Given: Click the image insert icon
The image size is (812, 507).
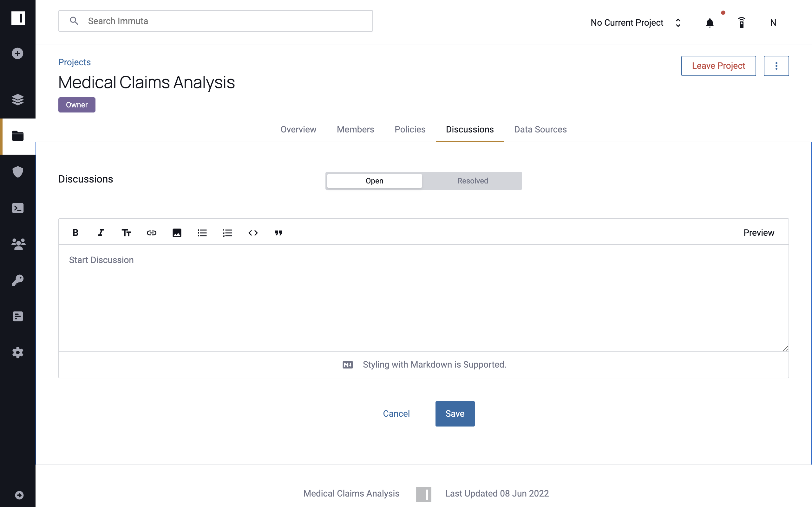Looking at the screenshot, I should coord(177,233).
